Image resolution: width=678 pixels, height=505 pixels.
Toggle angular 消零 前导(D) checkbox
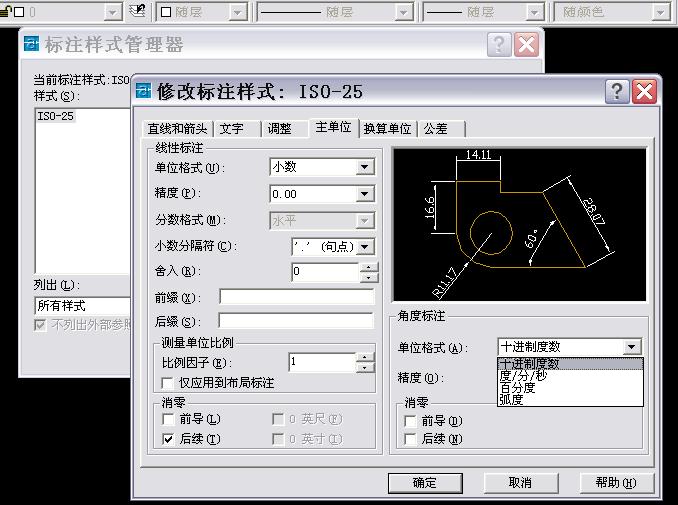409,421
